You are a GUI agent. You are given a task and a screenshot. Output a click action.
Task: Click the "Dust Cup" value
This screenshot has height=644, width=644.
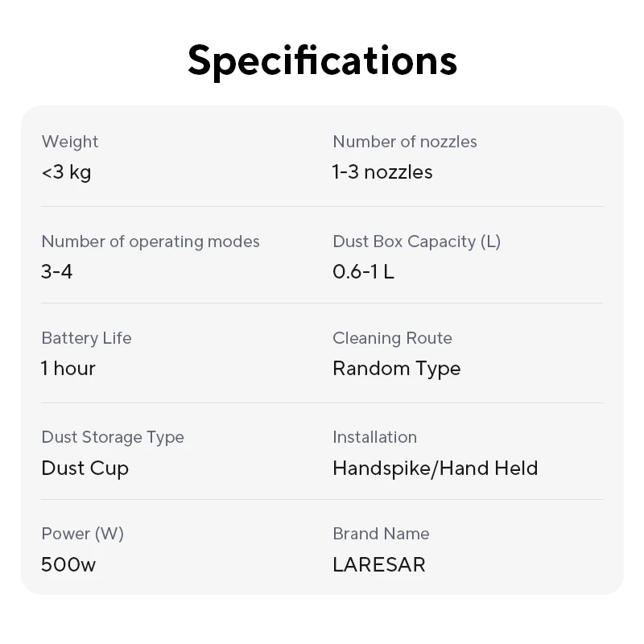(85, 469)
